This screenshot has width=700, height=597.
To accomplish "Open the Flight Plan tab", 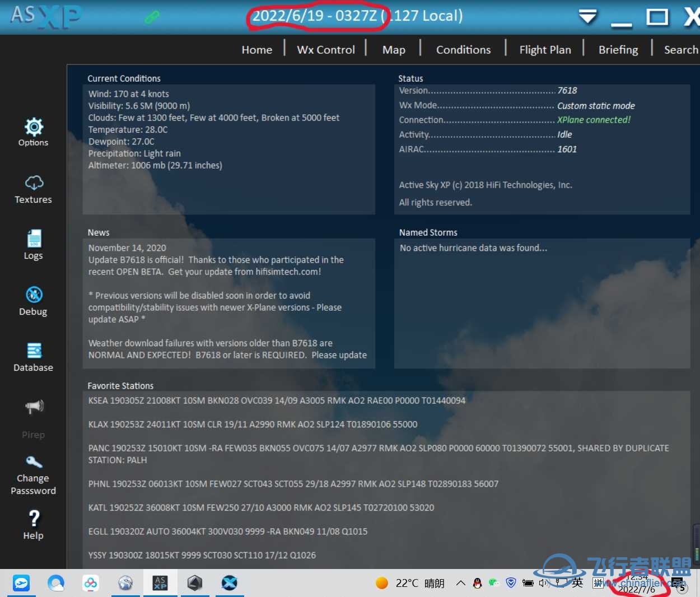I will pyautogui.click(x=545, y=50).
